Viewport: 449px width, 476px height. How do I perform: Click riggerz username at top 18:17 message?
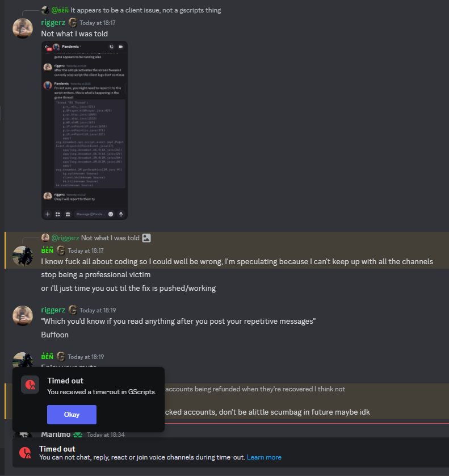[53, 23]
